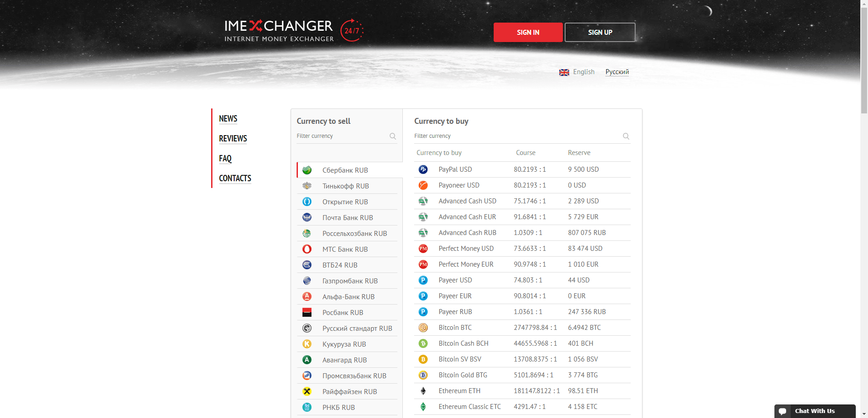Click the 24/7 clock logo

point(352,30)
